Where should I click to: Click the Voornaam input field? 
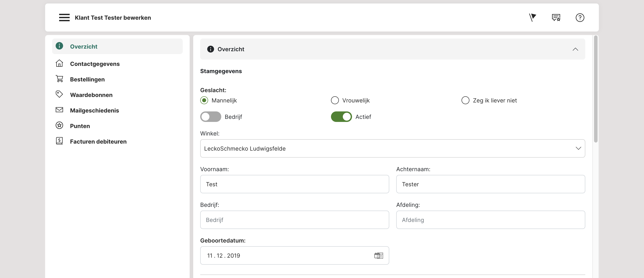294,184
